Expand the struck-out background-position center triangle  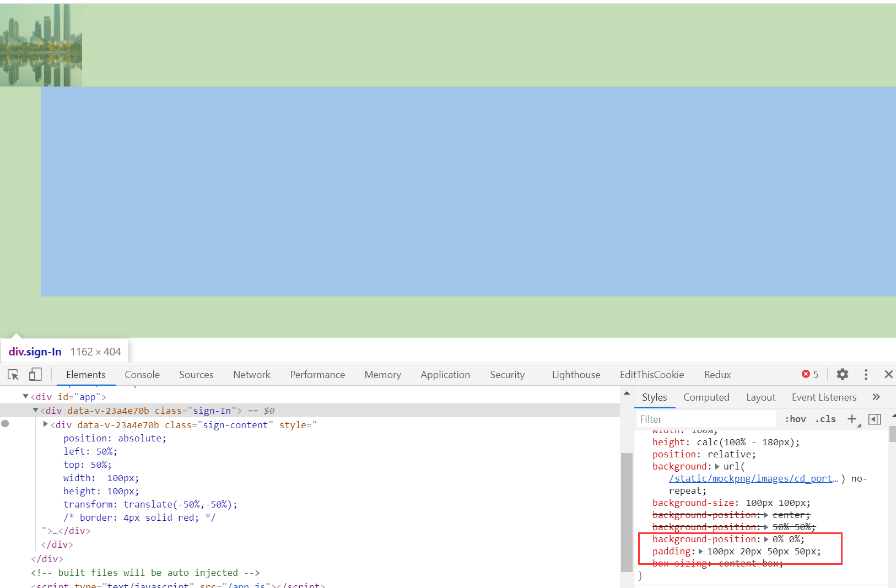[766, 515]
